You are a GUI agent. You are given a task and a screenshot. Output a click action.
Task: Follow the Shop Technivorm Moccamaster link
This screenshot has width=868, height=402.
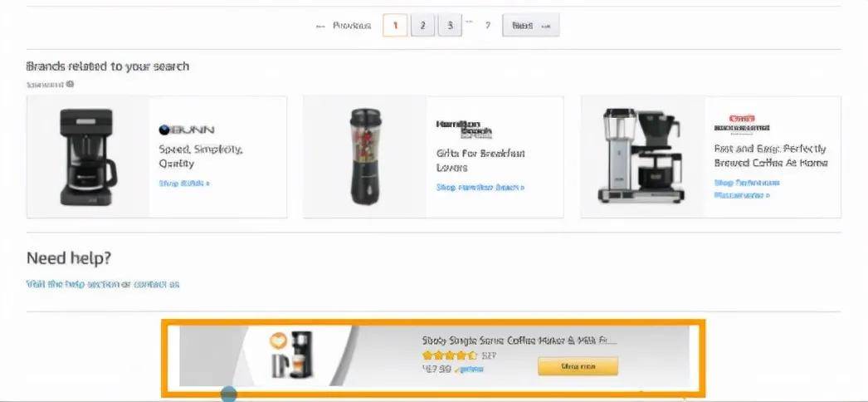click(x=747, y=189)
